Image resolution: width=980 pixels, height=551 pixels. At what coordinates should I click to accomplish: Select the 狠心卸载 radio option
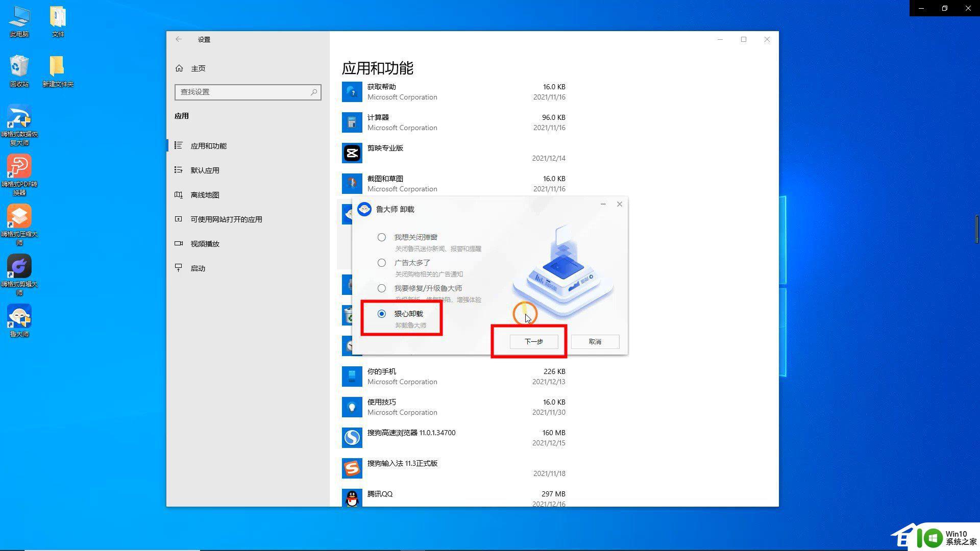(382, 314)
